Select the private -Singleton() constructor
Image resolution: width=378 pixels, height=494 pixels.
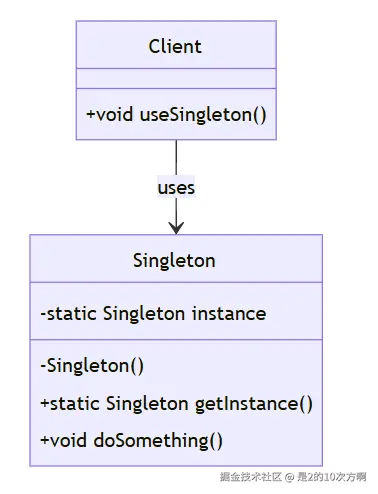92,366
